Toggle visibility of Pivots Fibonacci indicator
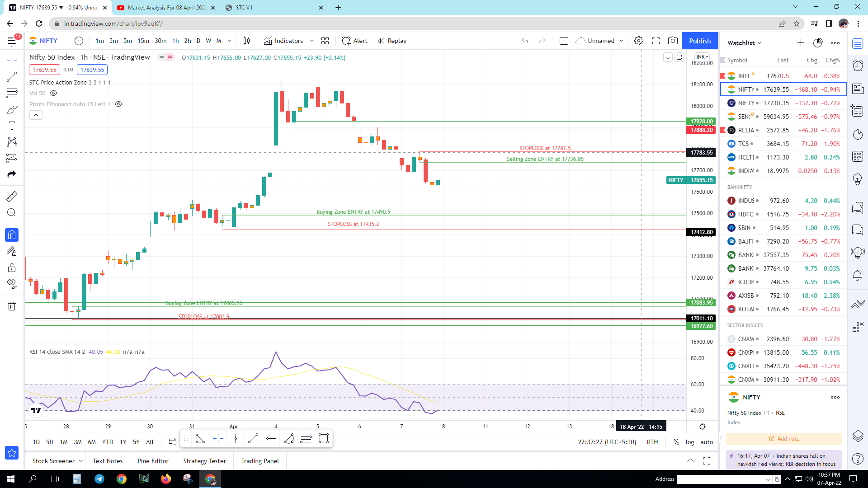This screenshot has height=488, width=868. 118,104
